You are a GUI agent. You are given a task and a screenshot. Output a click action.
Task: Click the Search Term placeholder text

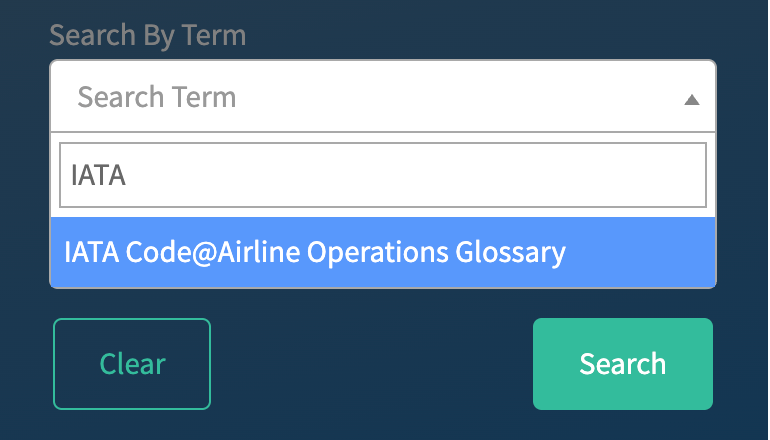pos(157,97)
